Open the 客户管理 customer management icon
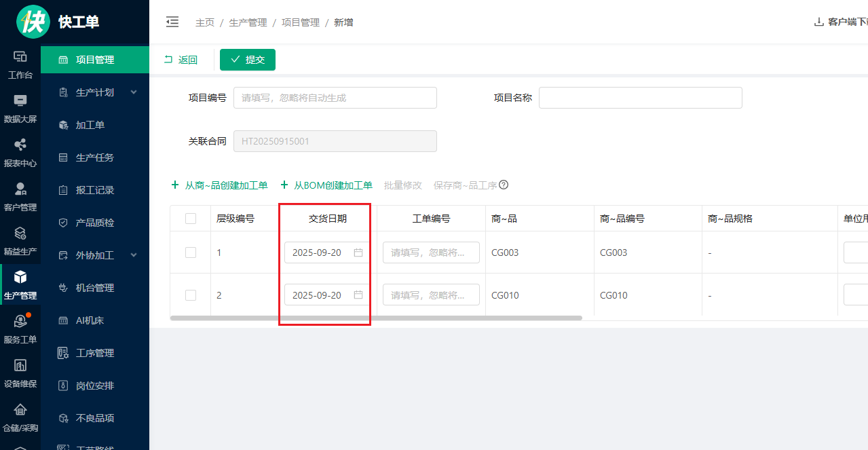The image size is (868, 450). (x=20, y=190)
